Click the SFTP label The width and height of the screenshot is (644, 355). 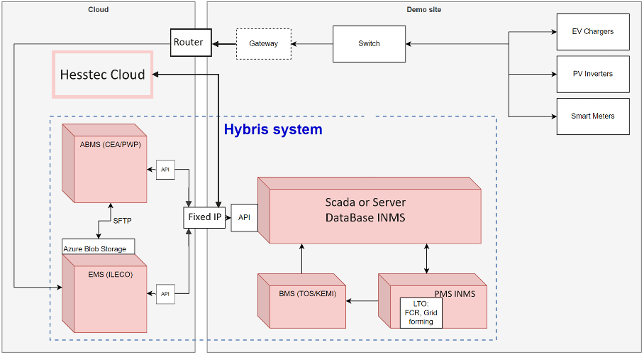pyautogui.click(x=122, y=221)
